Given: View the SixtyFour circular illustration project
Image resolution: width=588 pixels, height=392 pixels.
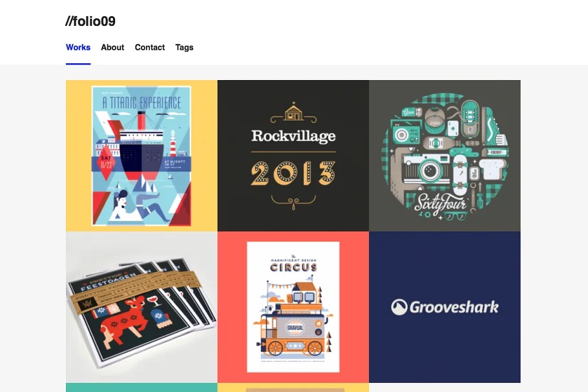Looking at the screenshot, I should coord(445,156).
